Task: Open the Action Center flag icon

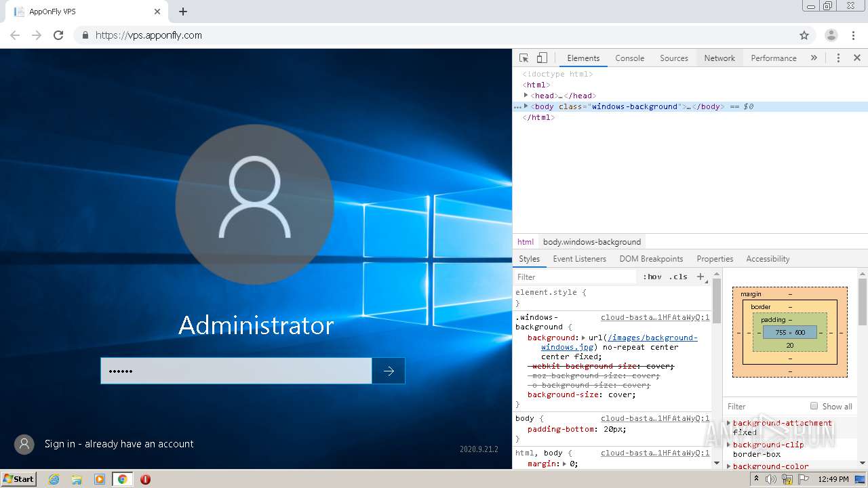Action: [803, 479]
